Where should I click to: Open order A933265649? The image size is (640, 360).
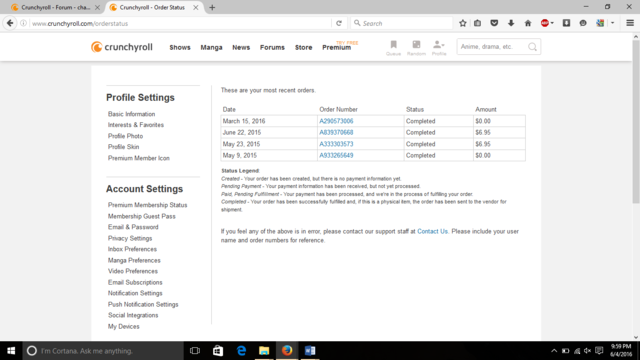point(336,156)
